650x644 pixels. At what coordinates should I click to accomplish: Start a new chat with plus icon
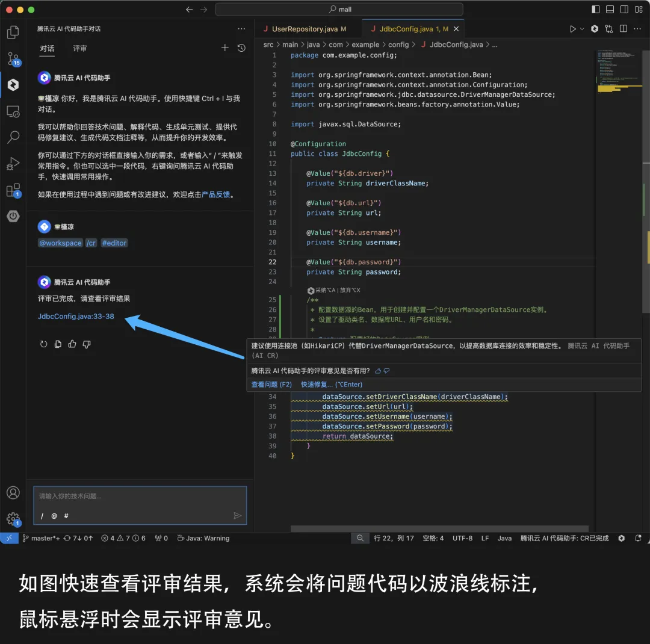224,48
